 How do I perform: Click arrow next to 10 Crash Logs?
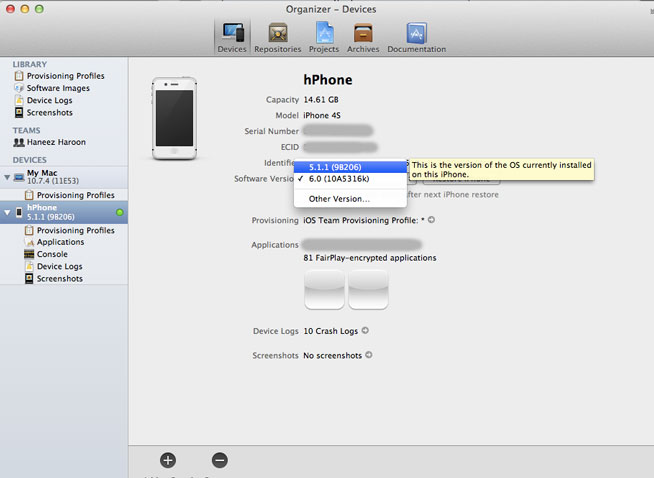click(366, 331)
